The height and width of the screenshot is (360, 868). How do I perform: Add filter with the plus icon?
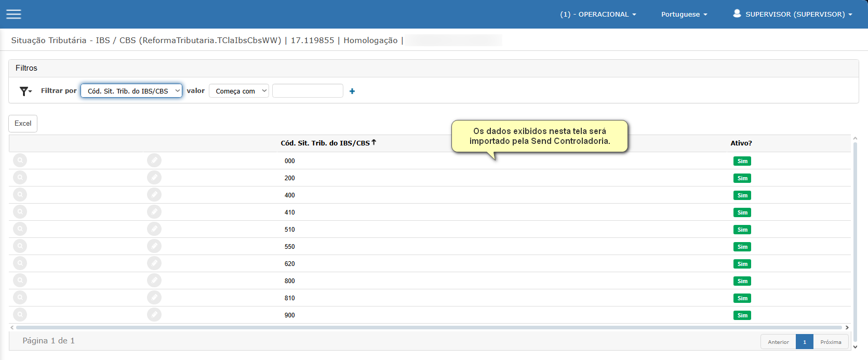(x=352, y=91)
